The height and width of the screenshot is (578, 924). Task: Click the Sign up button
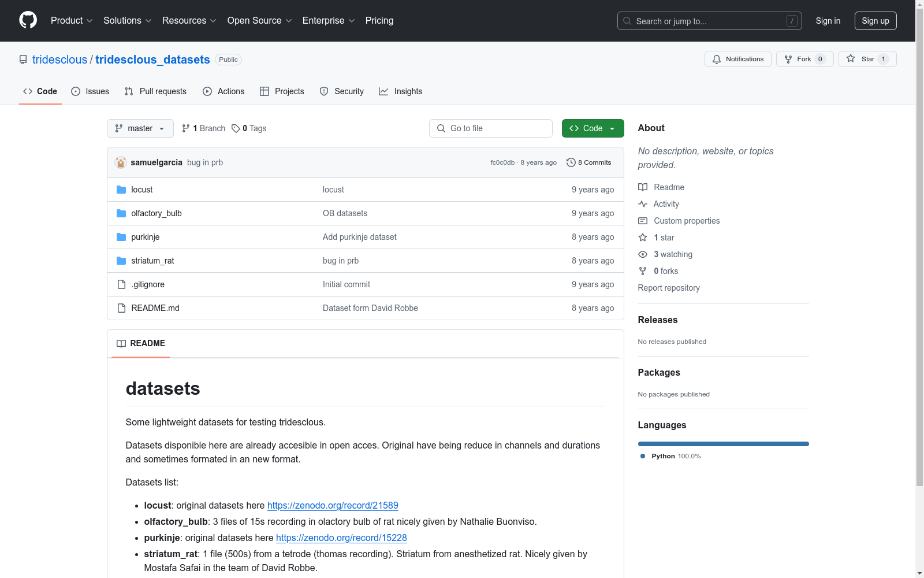[875, 21]
